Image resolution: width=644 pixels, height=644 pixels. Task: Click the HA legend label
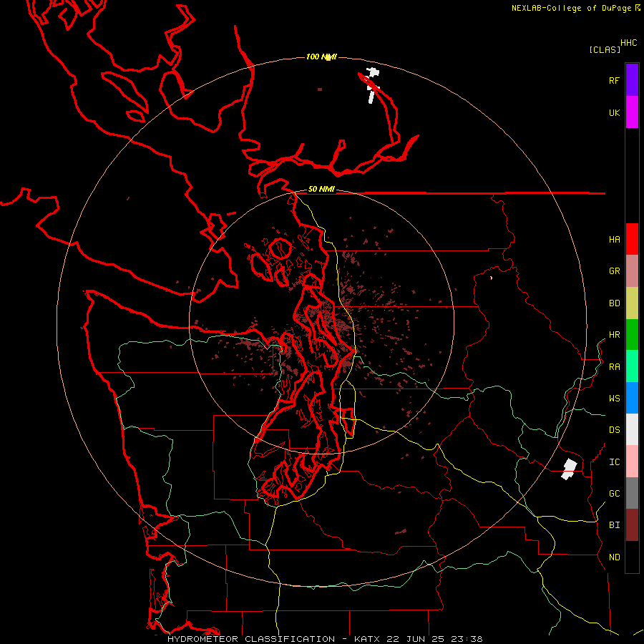point(614,240)
